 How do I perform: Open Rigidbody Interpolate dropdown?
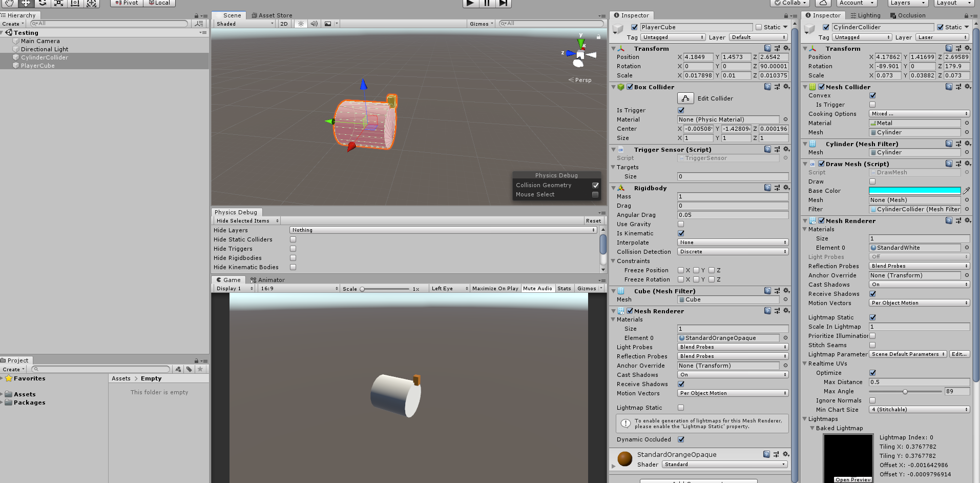(x=733, y=243)
